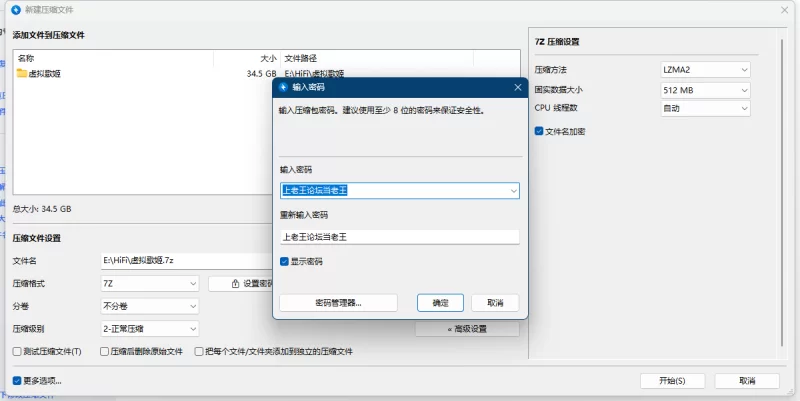800x401 pixels.
Task: Toggle the 更多选项 checkbox
Action: (x=17, y=381)
